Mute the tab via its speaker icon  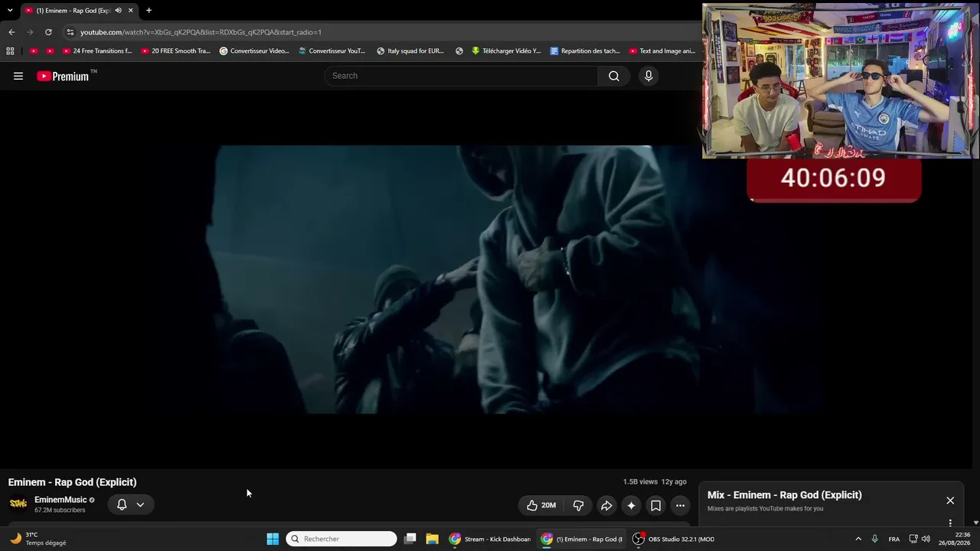pos(118,11)
